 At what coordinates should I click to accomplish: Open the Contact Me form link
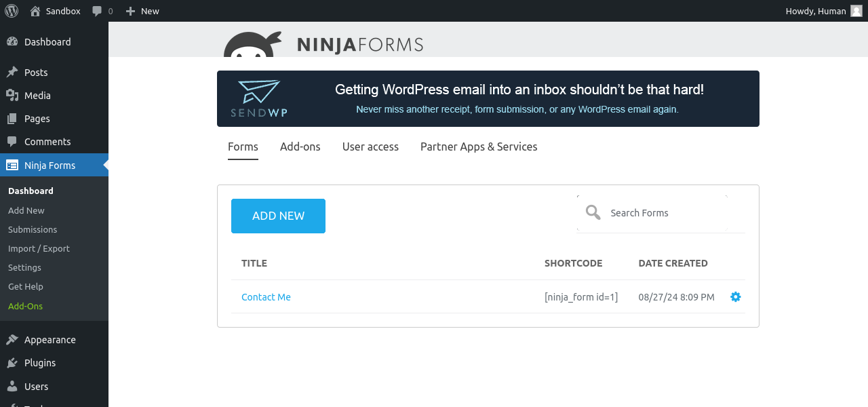[266, 297]
